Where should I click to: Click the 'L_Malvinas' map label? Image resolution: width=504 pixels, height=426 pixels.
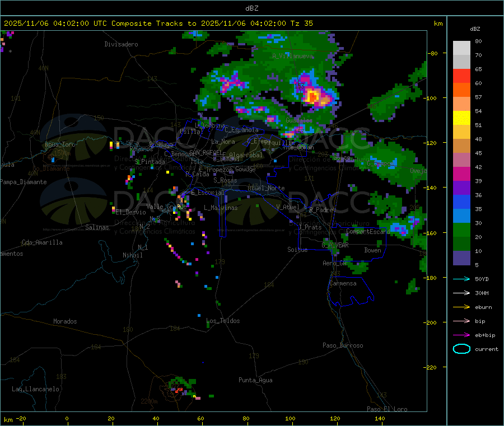point(221,208)
